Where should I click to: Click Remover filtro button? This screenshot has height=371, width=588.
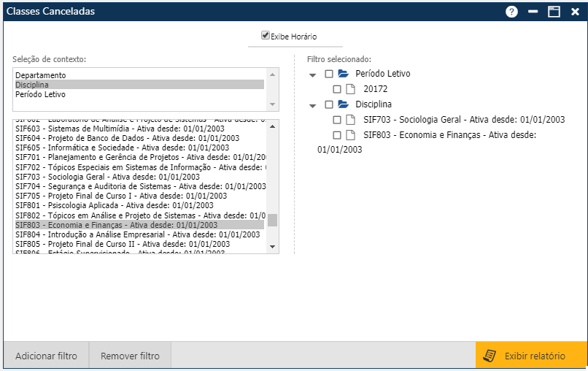(x=130, y=356)
